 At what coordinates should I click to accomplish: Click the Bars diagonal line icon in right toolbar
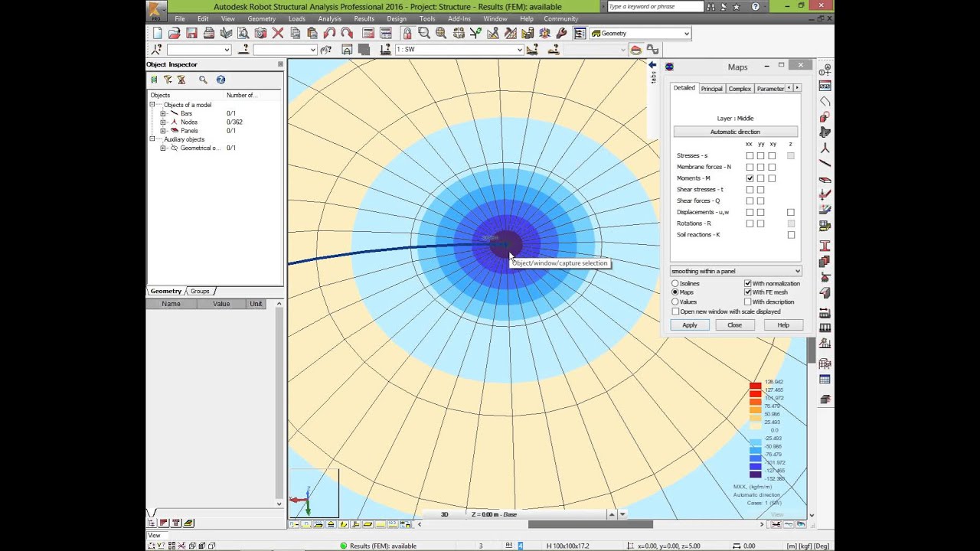pos(825,163)
